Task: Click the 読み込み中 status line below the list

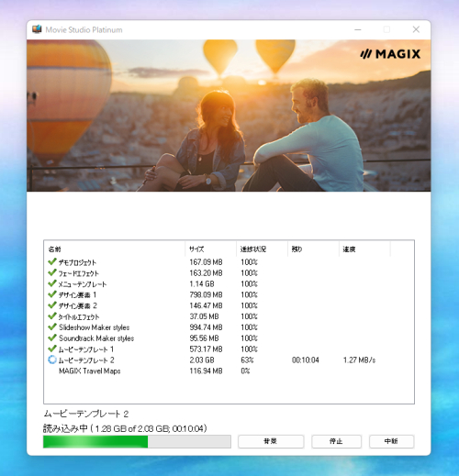Action: pyautogui.click(x=125, y=428)
